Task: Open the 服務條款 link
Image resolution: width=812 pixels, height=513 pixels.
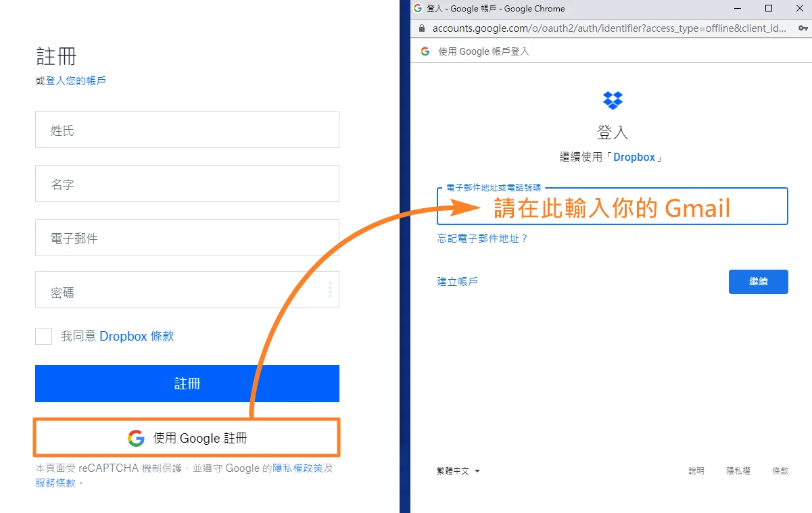Action: [55, 483]
